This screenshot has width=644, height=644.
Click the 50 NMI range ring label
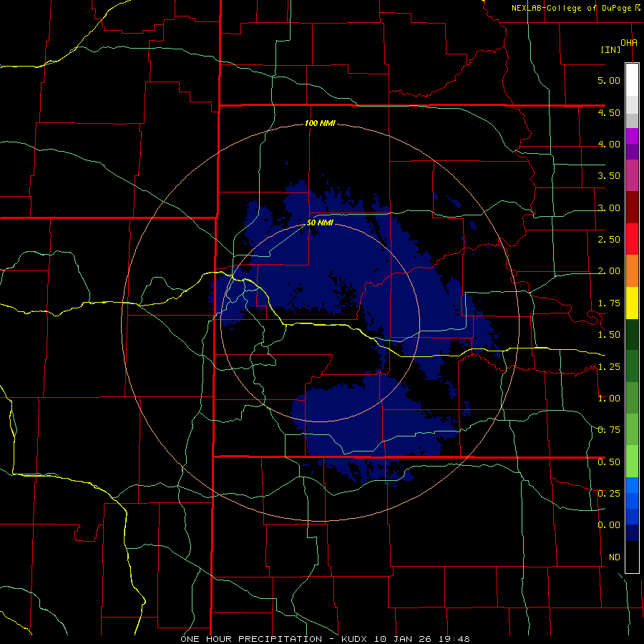(320, 223)
